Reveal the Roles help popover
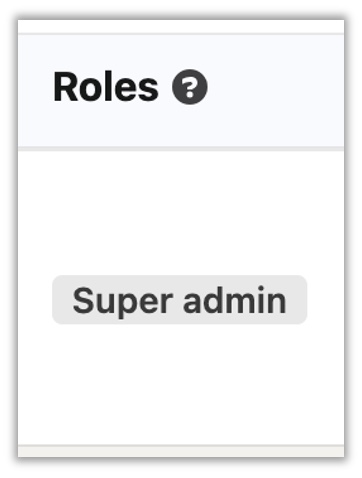This screenshot has width=362, height=478. pyautogui.click(x=190, y=87)
